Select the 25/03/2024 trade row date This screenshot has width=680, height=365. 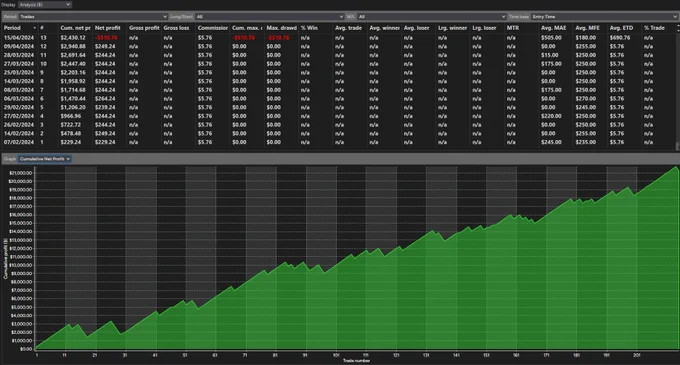pos(19,72)
